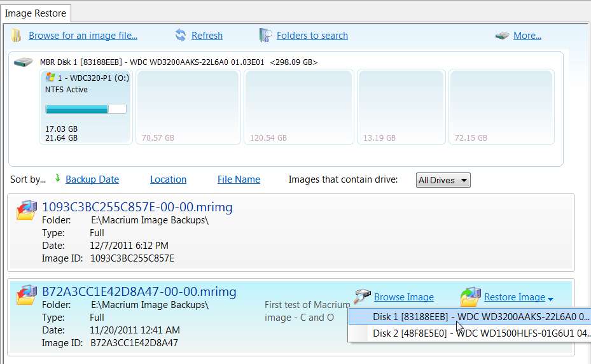
Task: Click the Restore Image folder icon
Action: (471, 297)
